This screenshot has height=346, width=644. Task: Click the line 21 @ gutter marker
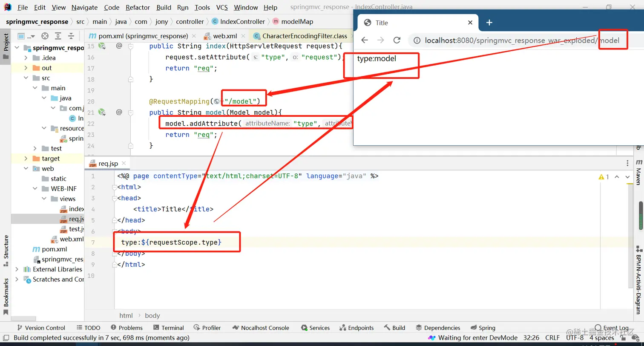[x=119, y=112]
